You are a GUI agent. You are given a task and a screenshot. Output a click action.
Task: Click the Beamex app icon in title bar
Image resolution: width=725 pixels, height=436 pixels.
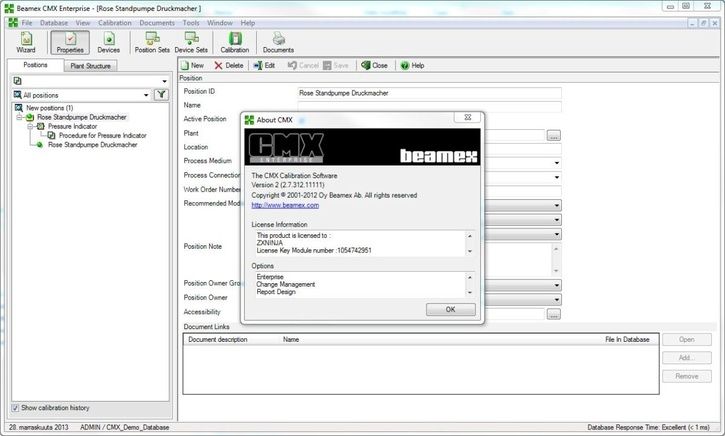[9, 8]
